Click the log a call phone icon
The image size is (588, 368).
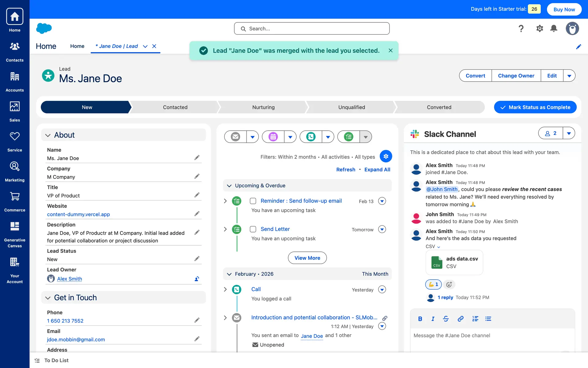311,137
